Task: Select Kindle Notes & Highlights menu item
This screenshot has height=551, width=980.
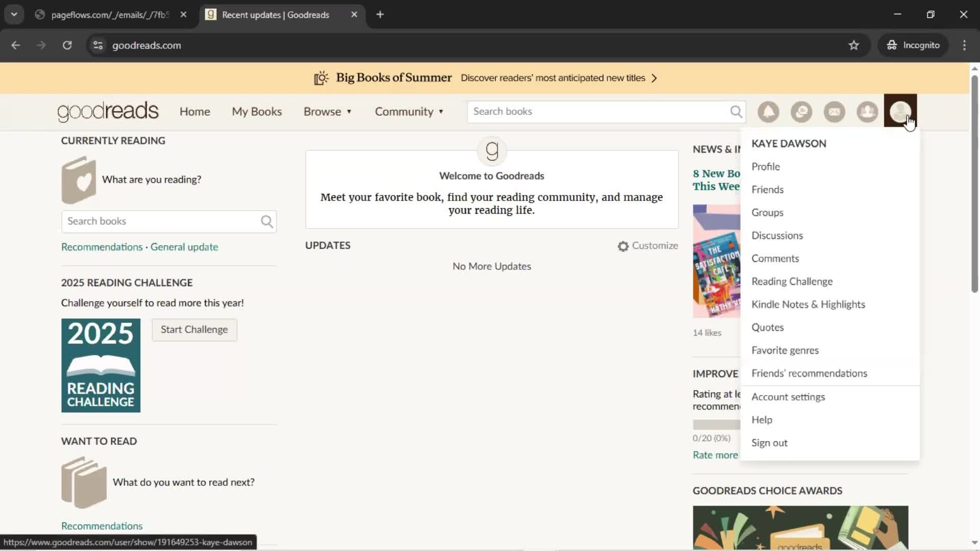Action: coord(808,305)
